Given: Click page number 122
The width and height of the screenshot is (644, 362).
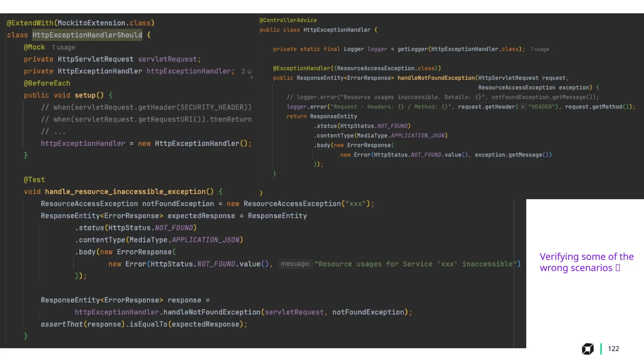Looking at the screenshot, I should coord(613,349).
